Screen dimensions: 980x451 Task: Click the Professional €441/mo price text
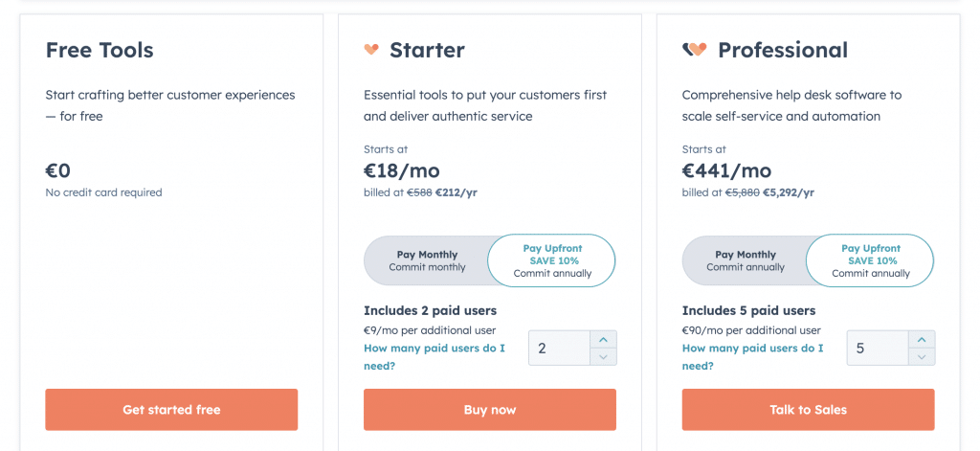coord(727,170)
